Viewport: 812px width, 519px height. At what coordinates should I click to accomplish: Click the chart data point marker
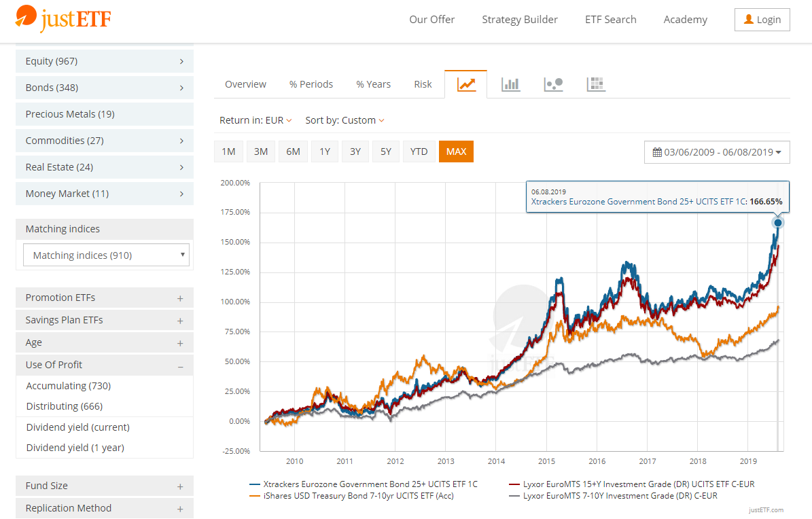pyautogui.click(x=778, y=223)
